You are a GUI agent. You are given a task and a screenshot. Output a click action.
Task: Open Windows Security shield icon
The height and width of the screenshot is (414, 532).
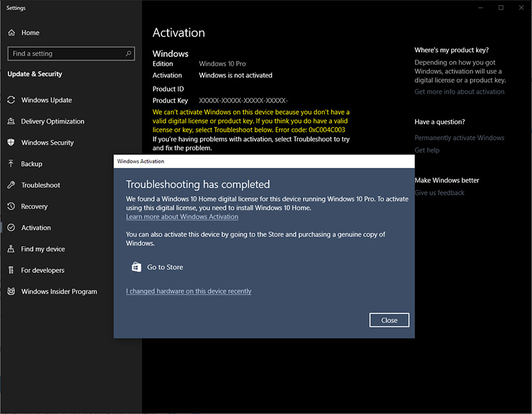pos(12,142)
